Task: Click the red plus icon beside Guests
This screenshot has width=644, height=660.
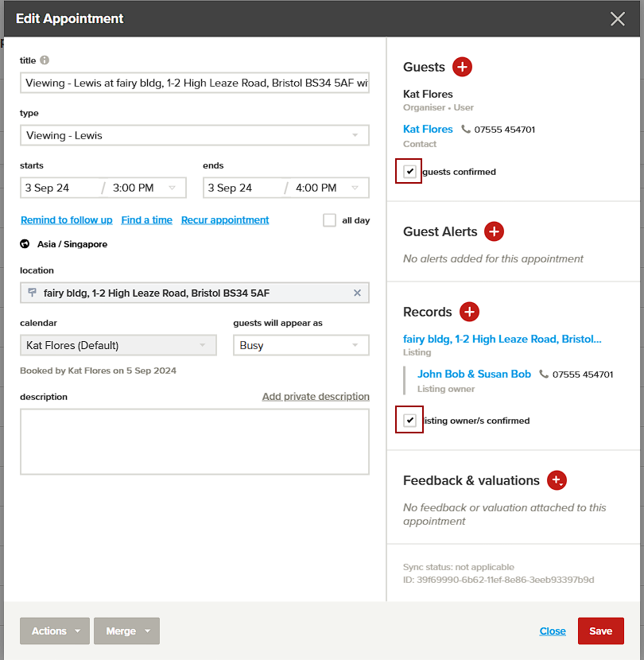Action: pyautogui.click(x=464, y=67)
